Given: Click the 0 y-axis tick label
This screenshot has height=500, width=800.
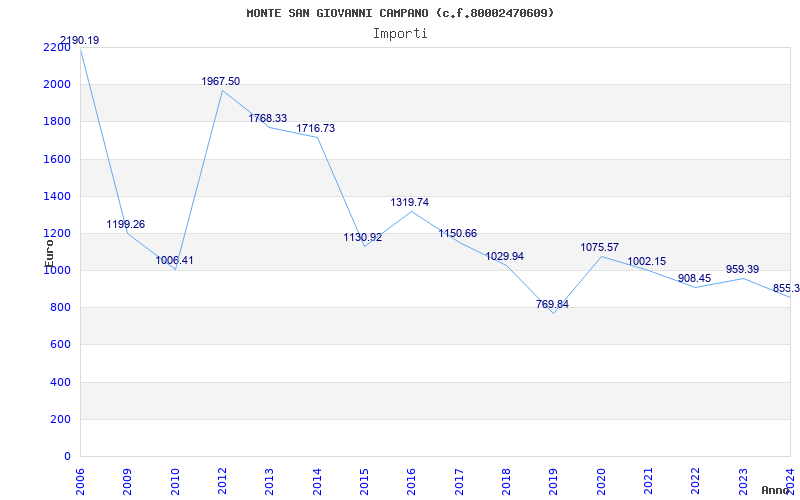Looking at the screenshot, I should click(67, 457).
